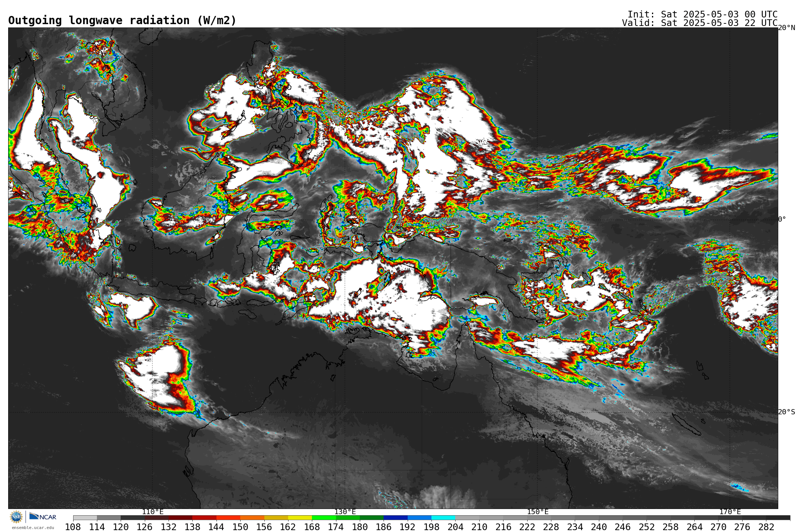The image size is (802, 532).
Task: Pick the orange swatch between 150 and 156
Action: point(252,518)
